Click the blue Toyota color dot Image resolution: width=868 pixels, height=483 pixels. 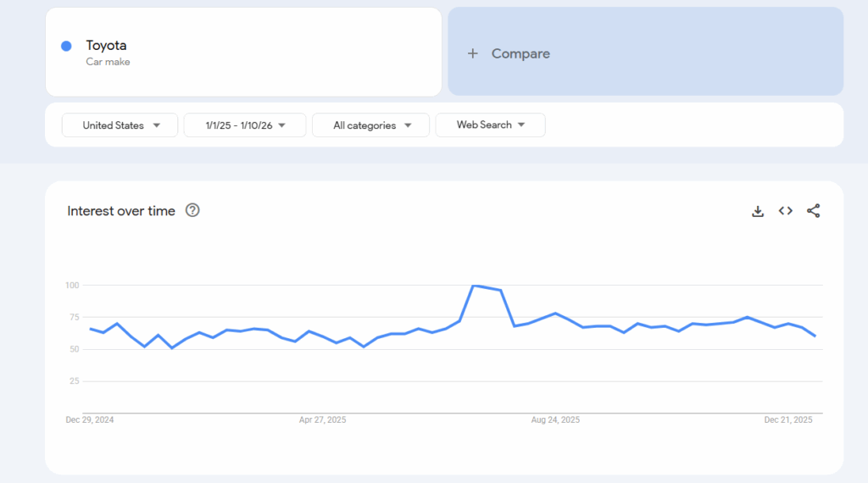click(66, 46)
